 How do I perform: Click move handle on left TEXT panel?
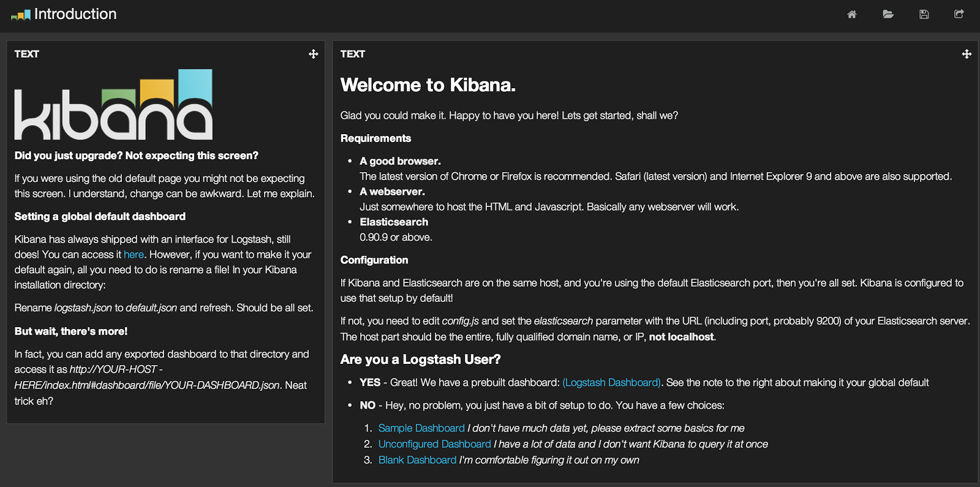314,54
